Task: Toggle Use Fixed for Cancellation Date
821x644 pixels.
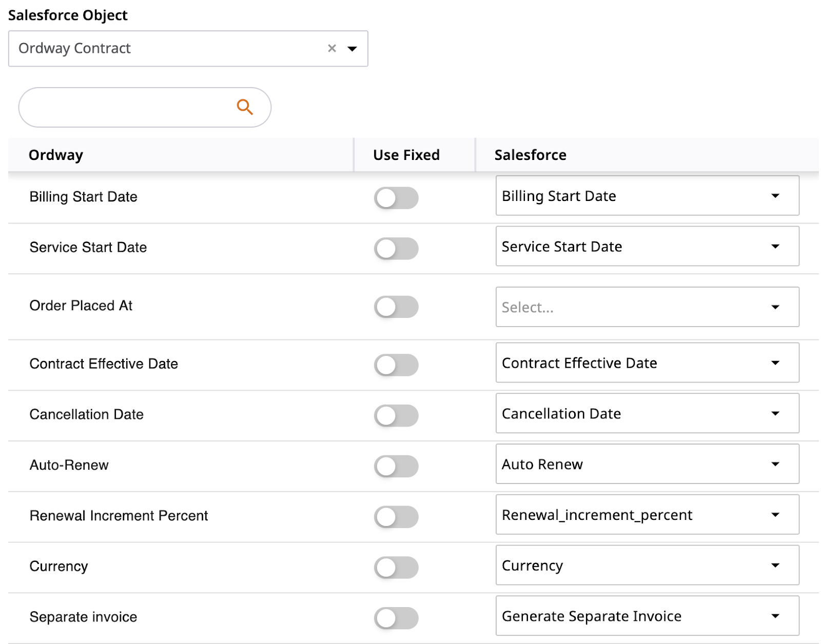Action: click(396, 415)
